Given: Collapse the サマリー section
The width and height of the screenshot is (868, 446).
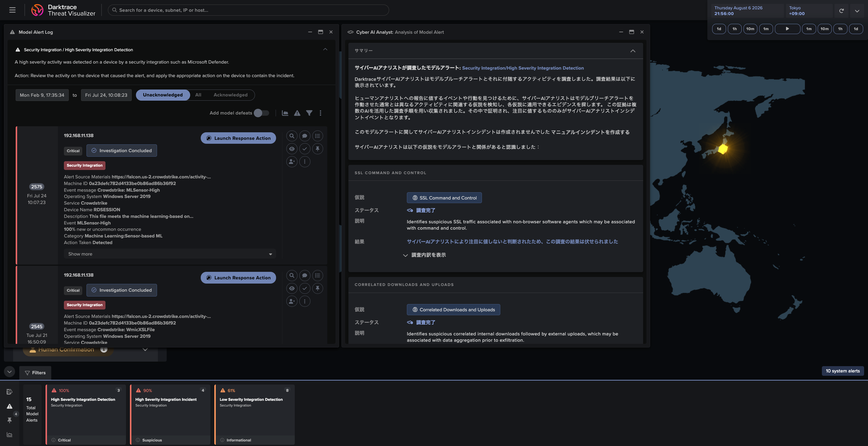Looking at the screenshot, I should 633,51.
